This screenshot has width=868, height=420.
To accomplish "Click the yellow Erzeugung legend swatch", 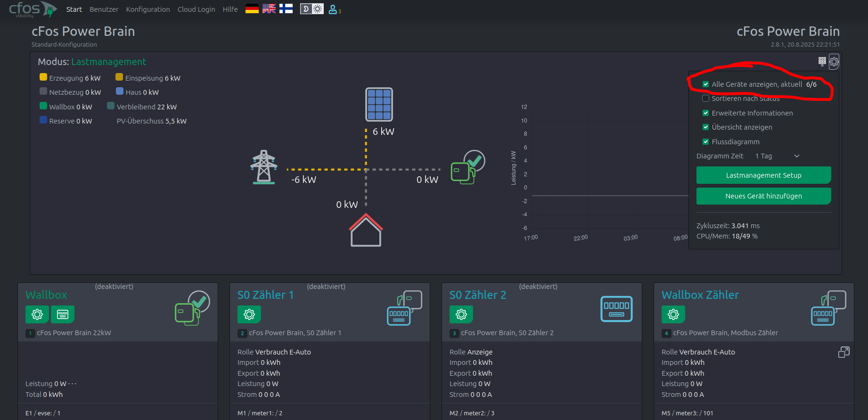I will click(x=43, y=77).
